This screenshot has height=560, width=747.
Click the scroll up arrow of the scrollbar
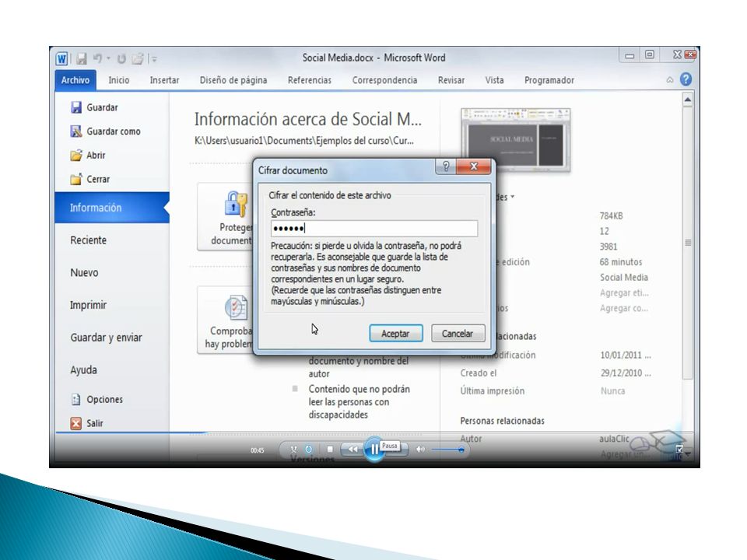coord(687,100)
